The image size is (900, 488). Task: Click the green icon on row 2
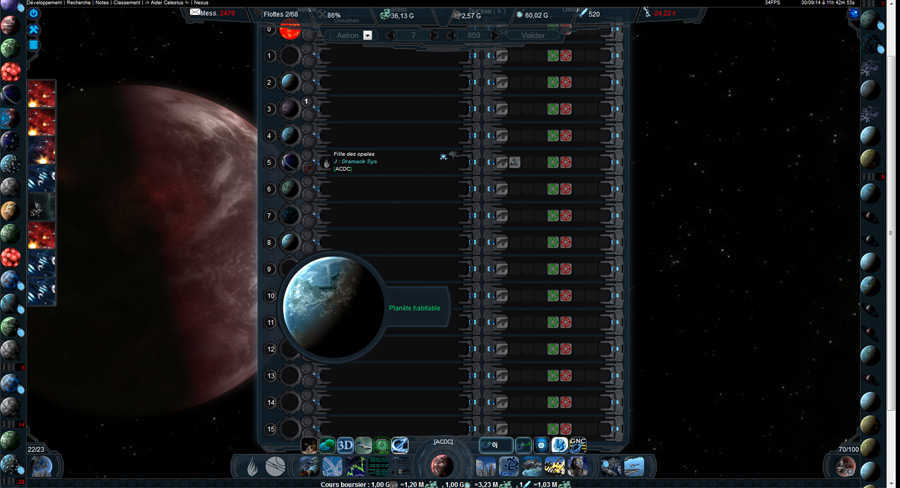pos(552,82)
